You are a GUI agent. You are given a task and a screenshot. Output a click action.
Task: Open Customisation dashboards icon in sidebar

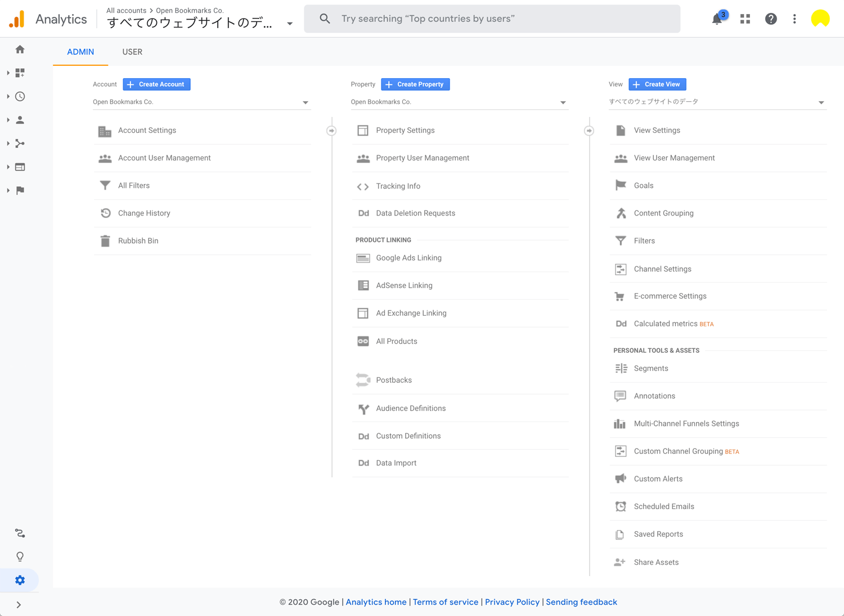(20, 73)
